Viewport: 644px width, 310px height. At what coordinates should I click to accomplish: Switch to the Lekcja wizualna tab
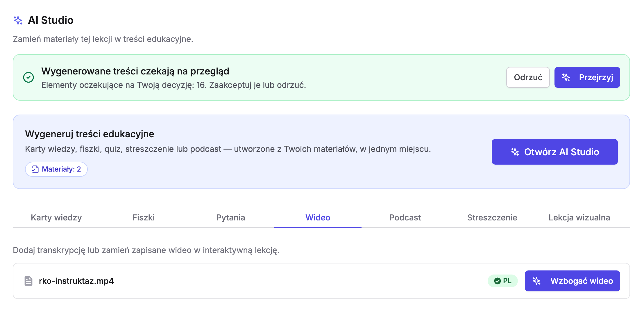coord(579,218)
